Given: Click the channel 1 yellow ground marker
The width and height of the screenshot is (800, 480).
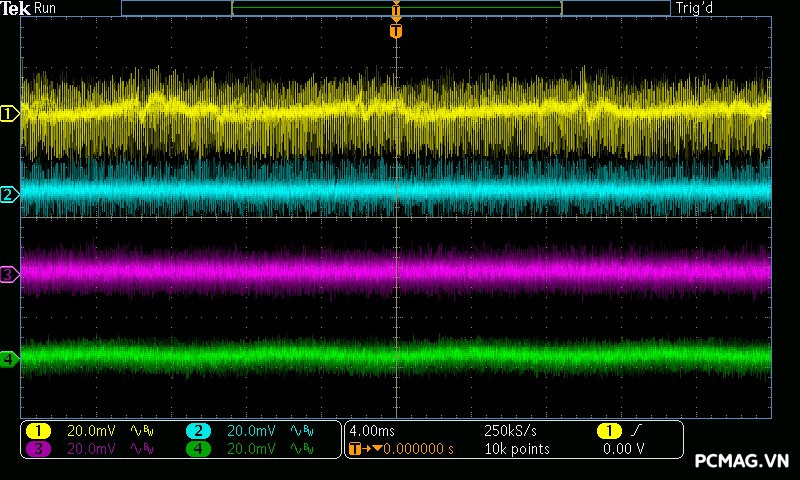Looking at the screenshot, I should click(9, 114).
